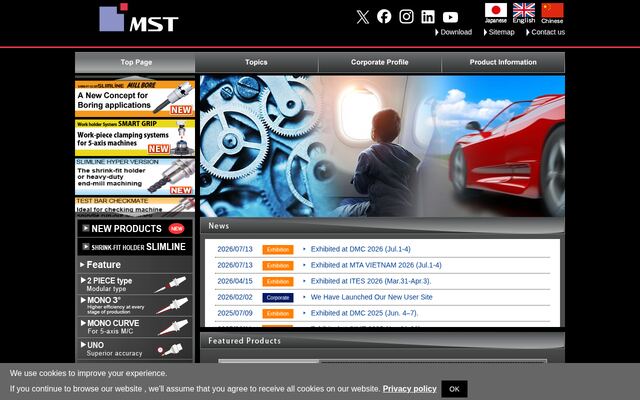Open the X (Twitter) social icon
The image size is (640, 400).
point(362,17)
